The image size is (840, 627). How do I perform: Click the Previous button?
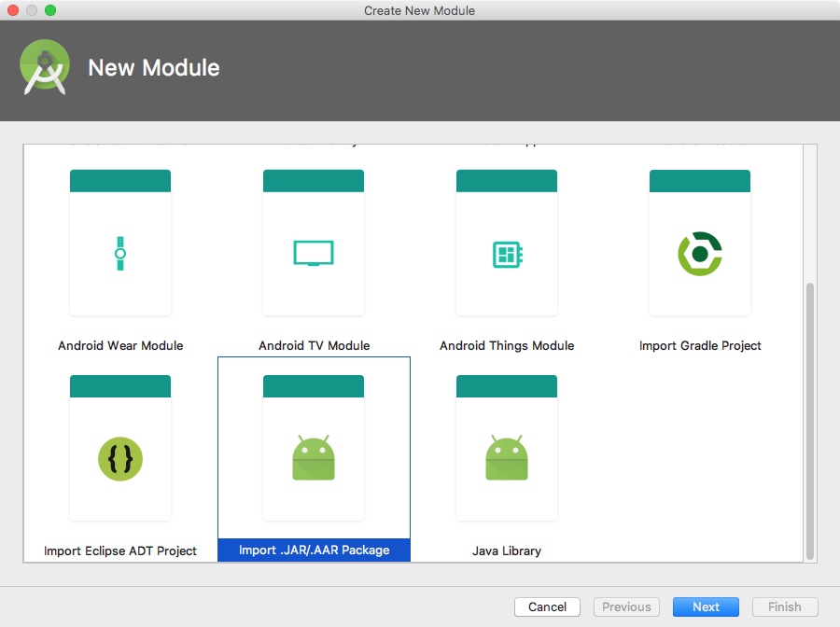tap(626, 606)
